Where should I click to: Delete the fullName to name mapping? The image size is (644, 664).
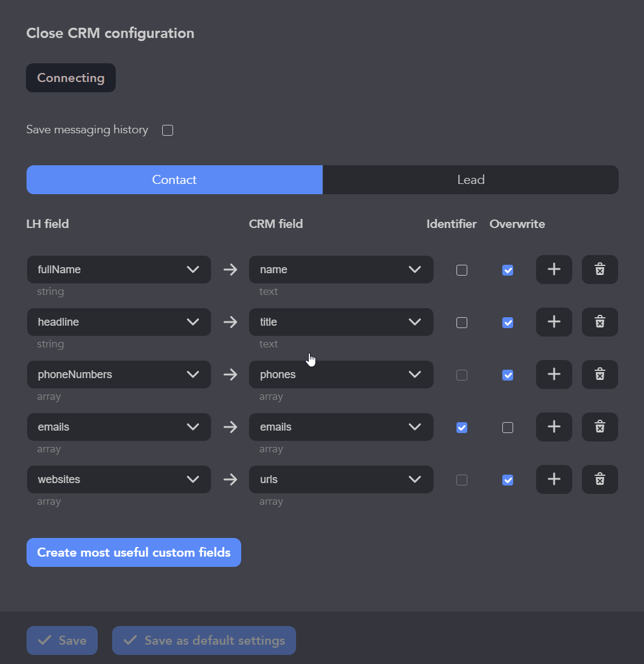tap(599, 270)
